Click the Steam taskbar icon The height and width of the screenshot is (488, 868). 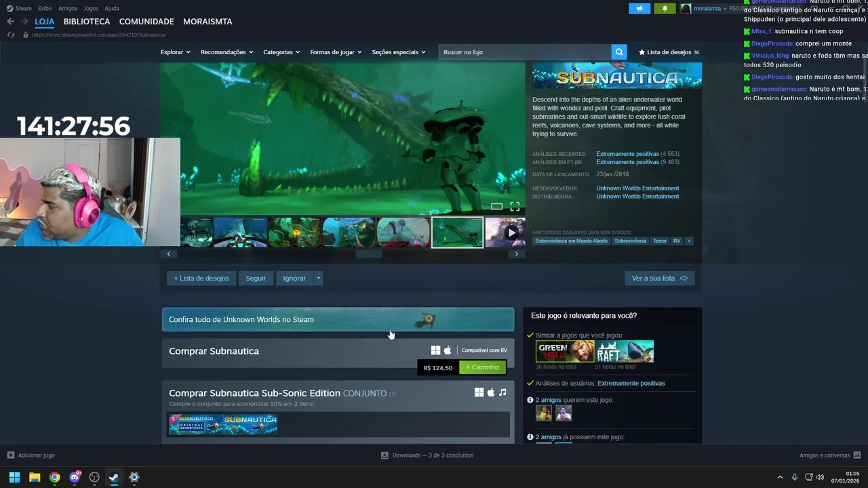tap(114, 477)
